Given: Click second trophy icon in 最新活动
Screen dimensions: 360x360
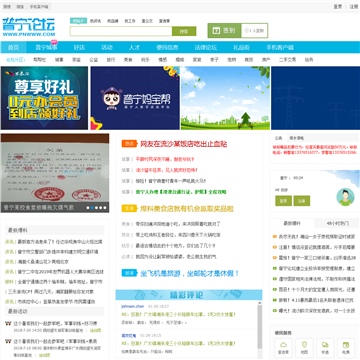Looking at the screenshot, I should [9, 341].
